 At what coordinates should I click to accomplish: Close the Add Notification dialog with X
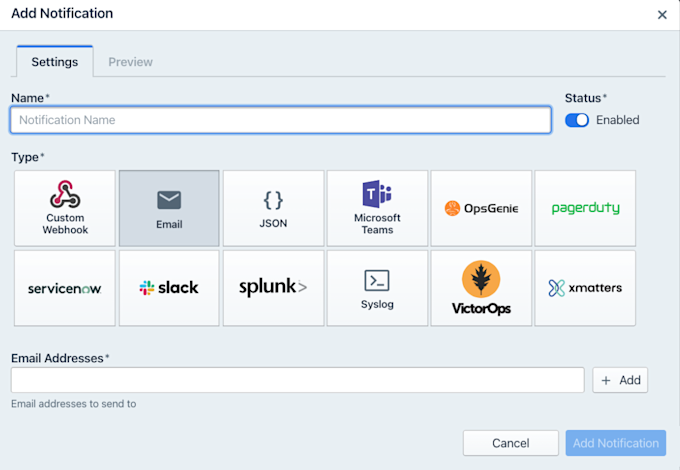click(x=662, y=15)
